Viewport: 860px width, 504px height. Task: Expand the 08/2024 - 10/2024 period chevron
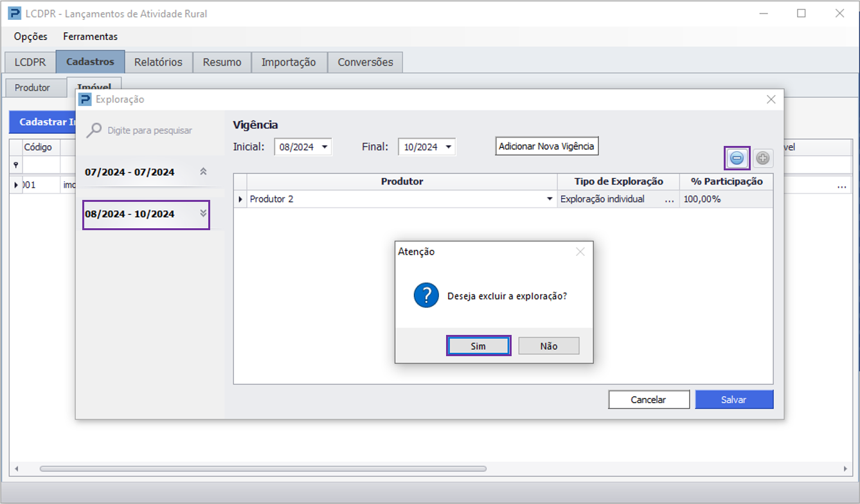(203, 213)
